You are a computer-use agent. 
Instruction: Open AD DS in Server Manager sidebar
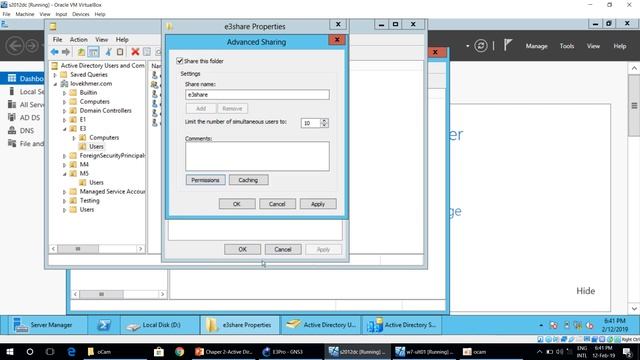(x=24, y=118)
